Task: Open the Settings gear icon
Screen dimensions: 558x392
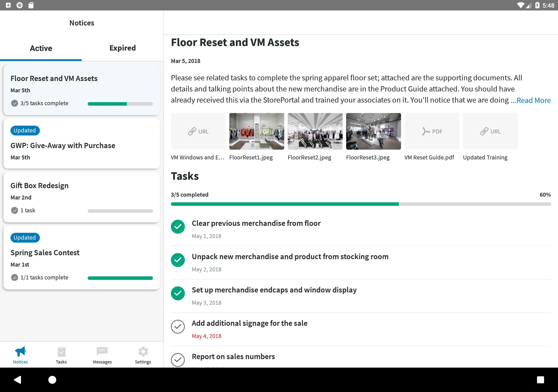Action: click(143, 351)
